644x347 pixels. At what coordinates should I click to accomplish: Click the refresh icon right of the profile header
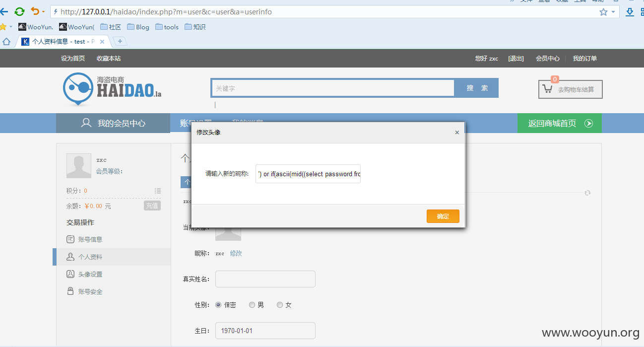[x=587, y=193]
